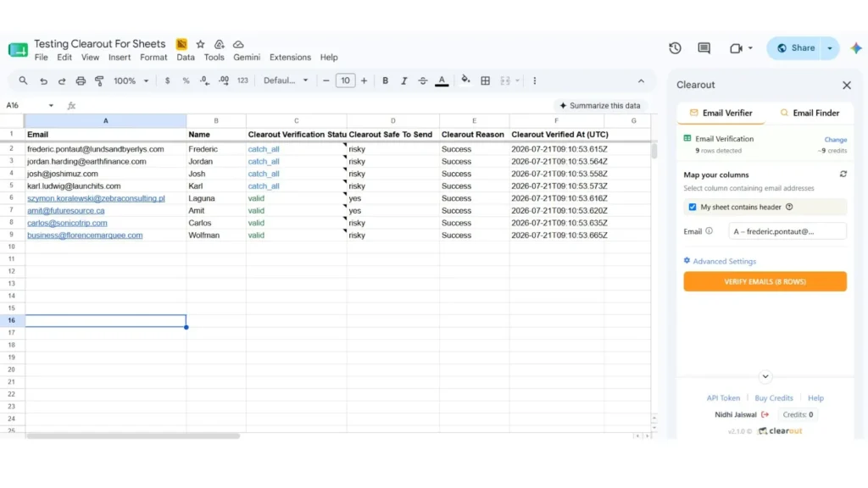
Task: Open Gemini sparkle in top right corner
Action: tap(856, 48)
